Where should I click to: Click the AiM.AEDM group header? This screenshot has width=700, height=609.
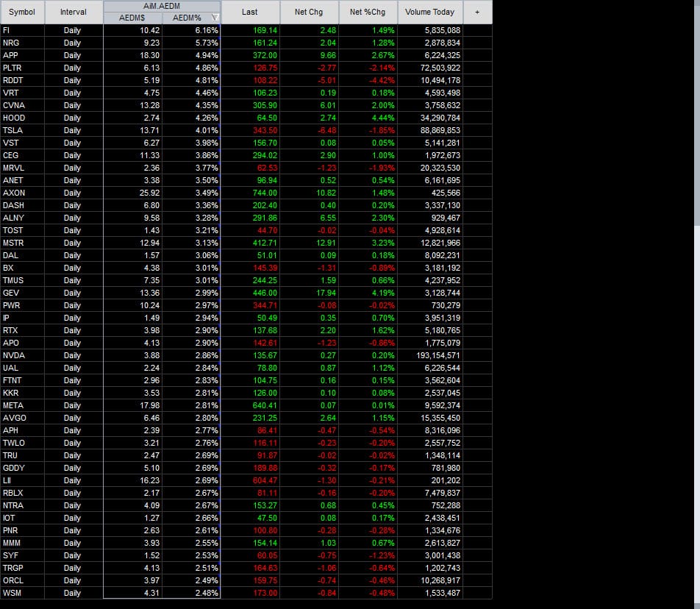pyautogui.click(x=162, y=6)
